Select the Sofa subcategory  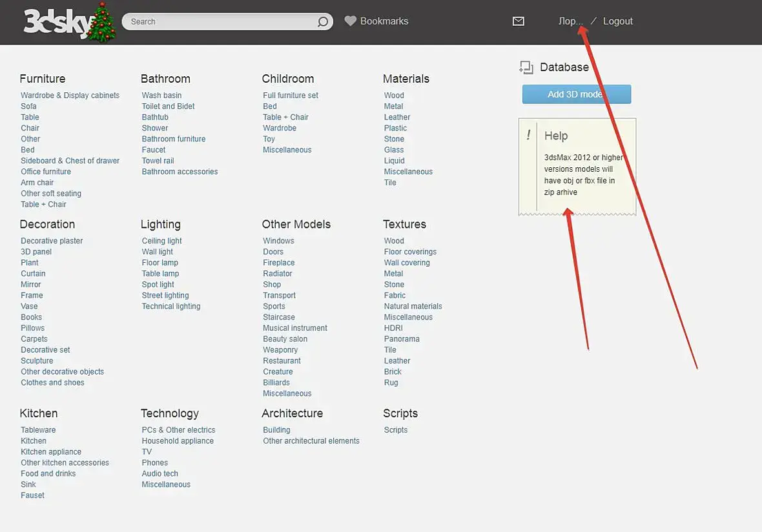tap(28, 107)
